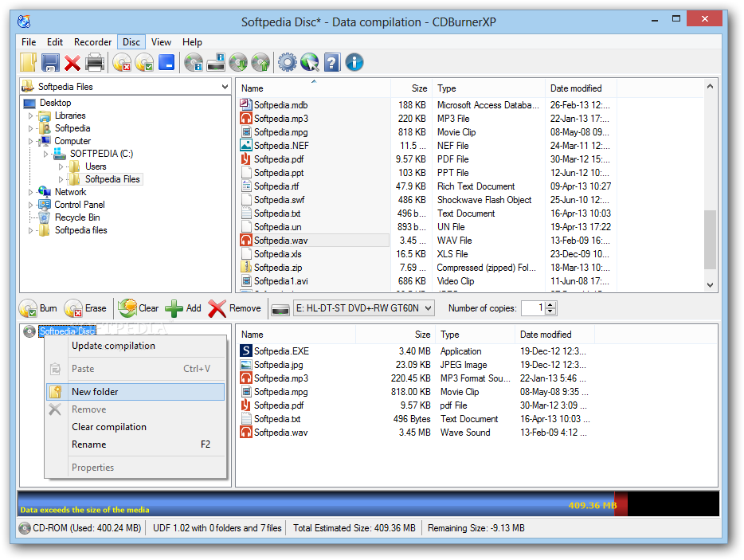Screen dimensions: 744x560
Task: Click the Network icon in folder tree
Action: [x=45, y=192]
